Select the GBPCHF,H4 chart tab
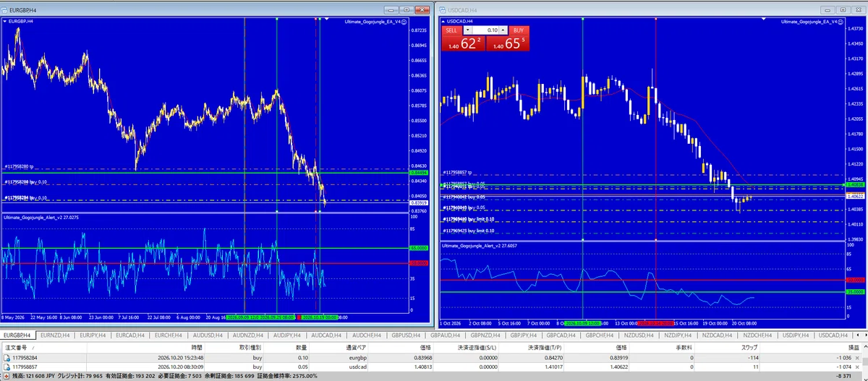This screenshot has height=381, width=868. pyautogui.click(x=599, y=335)
